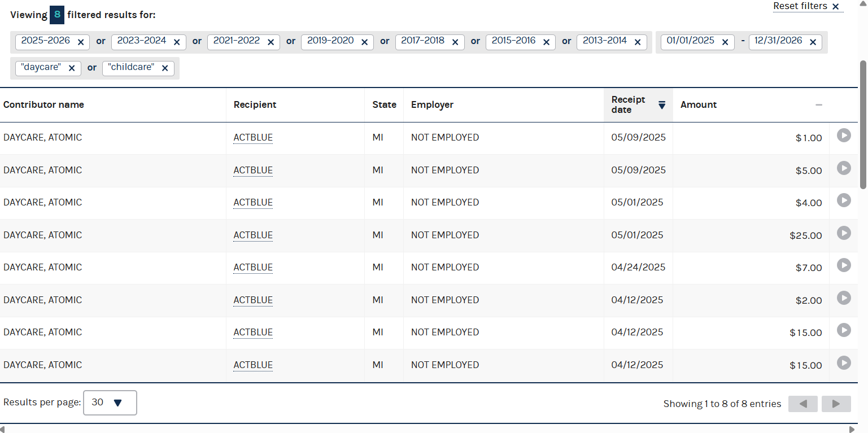
Task: Expand details for the $1.00 contribution row
Action: pyautogui.click(x=844, y=135)
